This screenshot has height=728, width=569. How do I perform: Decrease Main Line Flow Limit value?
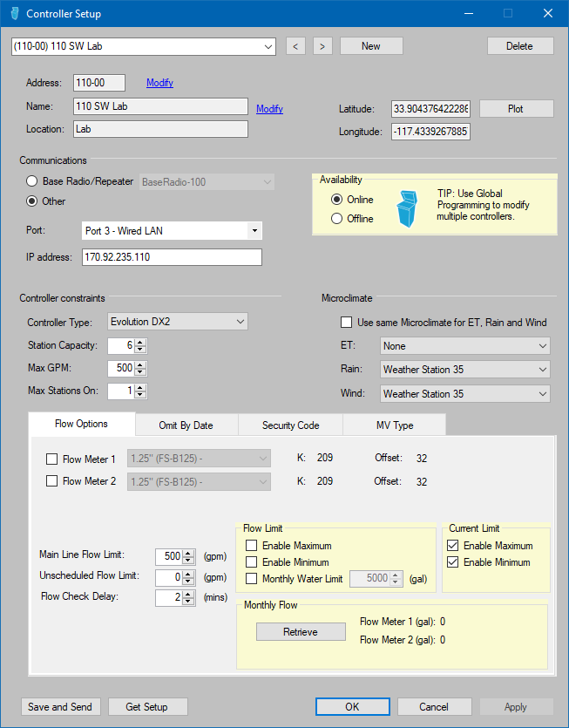[x=188, y=560]
